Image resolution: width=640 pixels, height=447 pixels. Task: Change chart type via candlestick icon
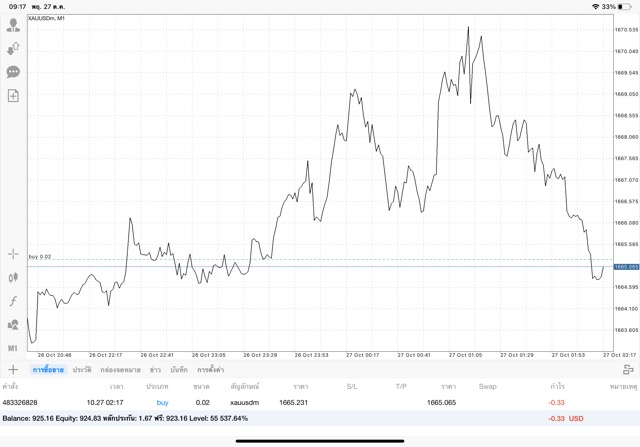point(13,277)
